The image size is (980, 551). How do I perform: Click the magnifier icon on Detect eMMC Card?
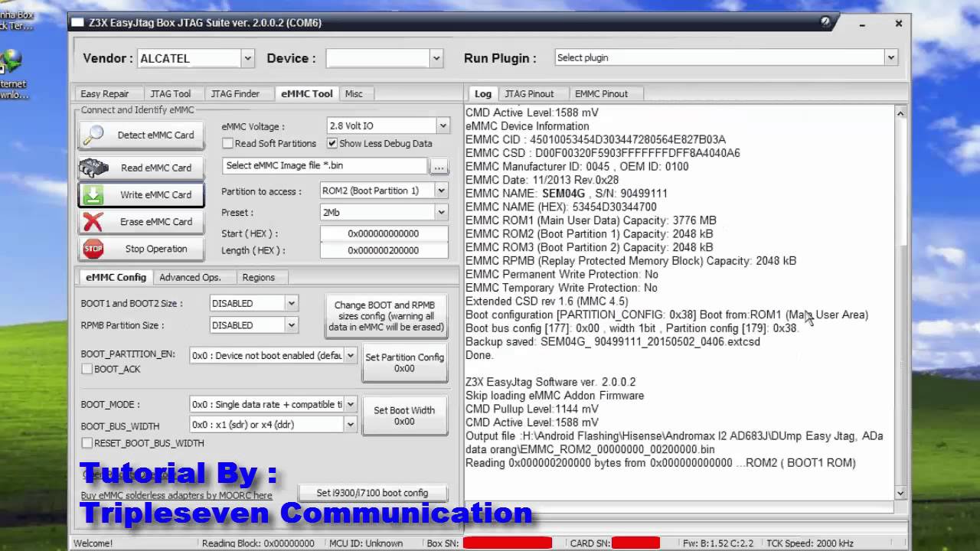(93, 135)
